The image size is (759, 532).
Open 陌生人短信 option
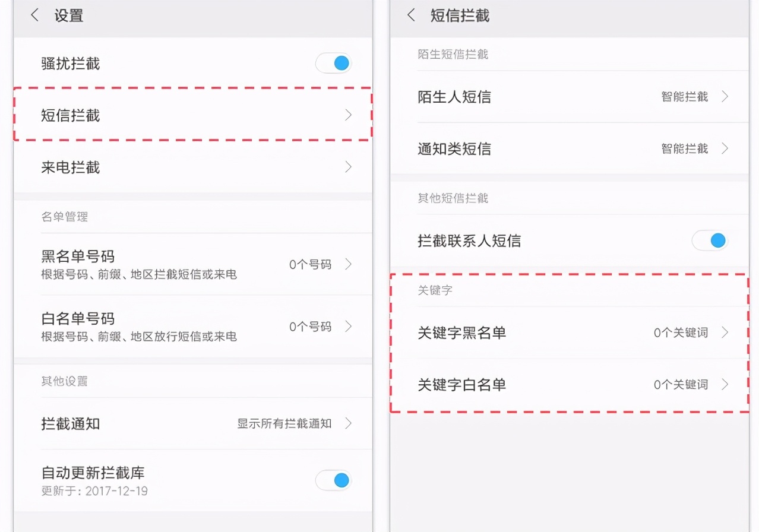pyautogui.click(x=570, y=97)
